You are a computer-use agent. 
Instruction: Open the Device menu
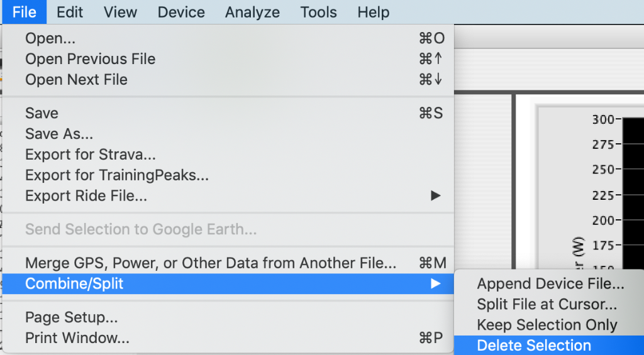pos(180,12)
